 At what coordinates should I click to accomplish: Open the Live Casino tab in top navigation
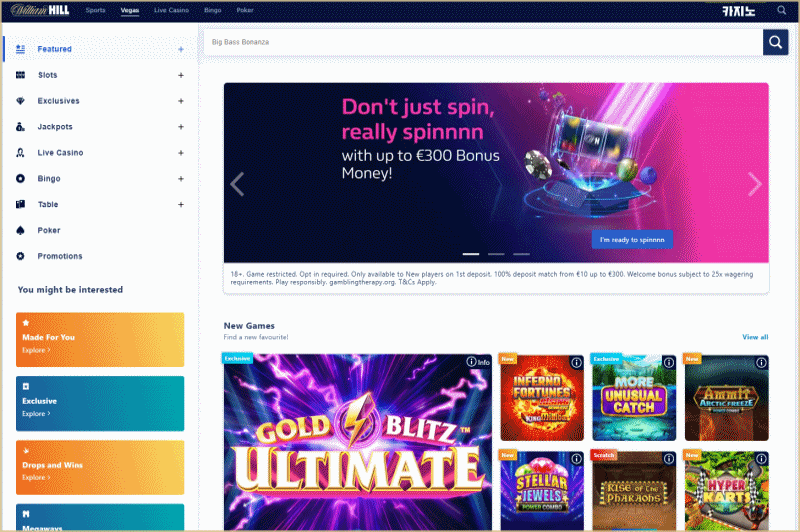(x=171, y=10)
